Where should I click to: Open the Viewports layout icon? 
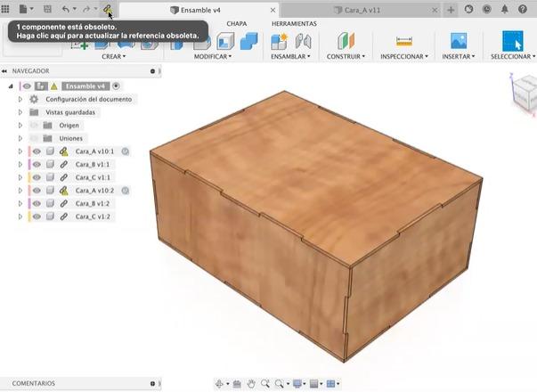pos(330,384)
